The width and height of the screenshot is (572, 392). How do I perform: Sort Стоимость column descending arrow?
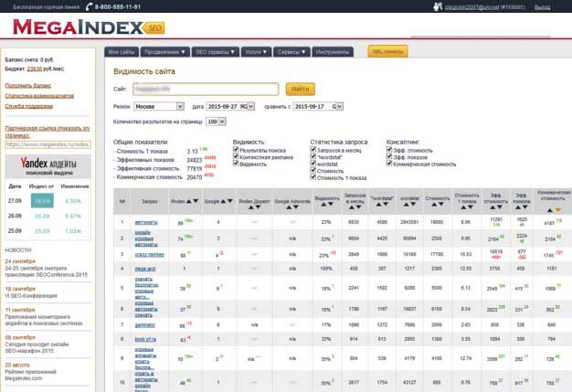[441, 205]
